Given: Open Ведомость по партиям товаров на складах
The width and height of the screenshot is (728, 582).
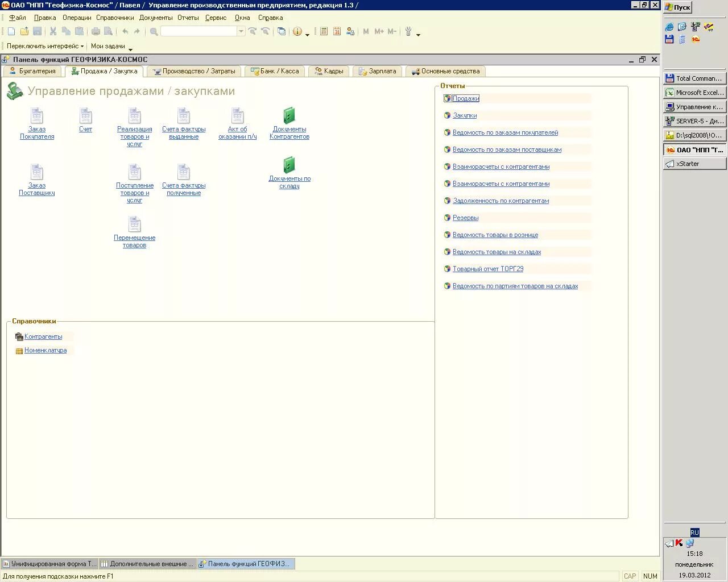Looking at the screenshot, I should [515, 286].
